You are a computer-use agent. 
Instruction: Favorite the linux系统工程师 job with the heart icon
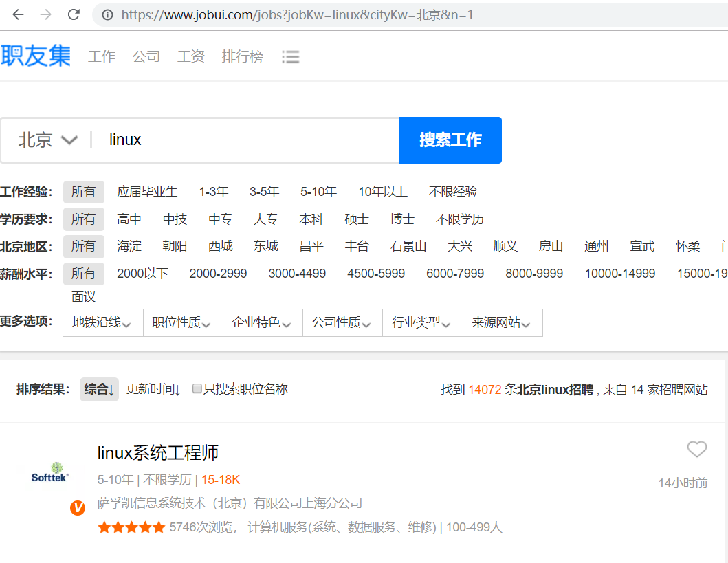coord(696,450)
